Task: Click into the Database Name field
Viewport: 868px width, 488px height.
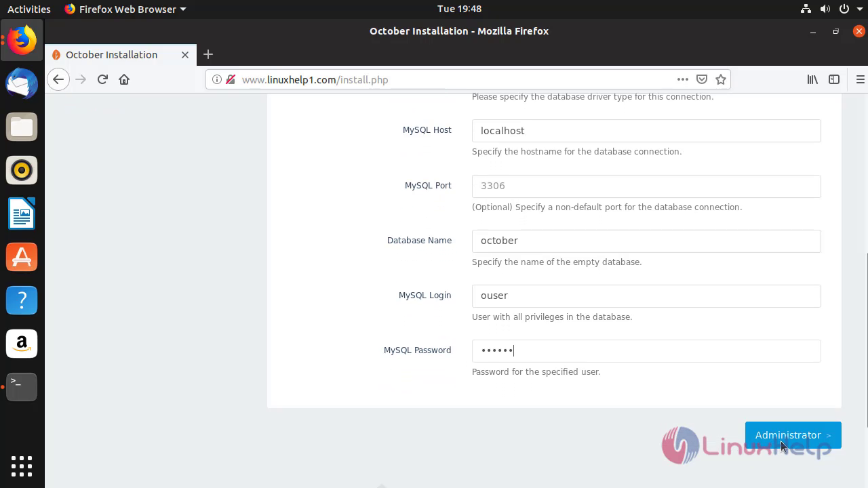Action: tap(646, 241)
